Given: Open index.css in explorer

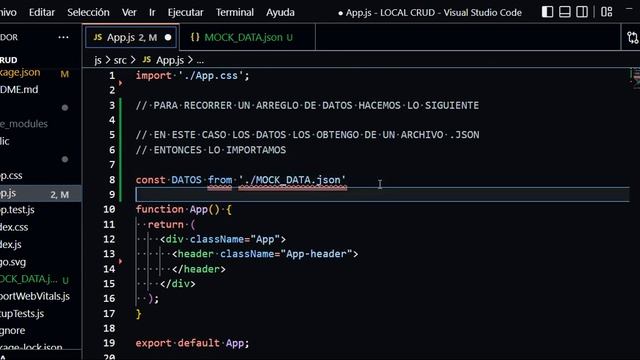Looking at the screenshot, I should tap(14, 227).
